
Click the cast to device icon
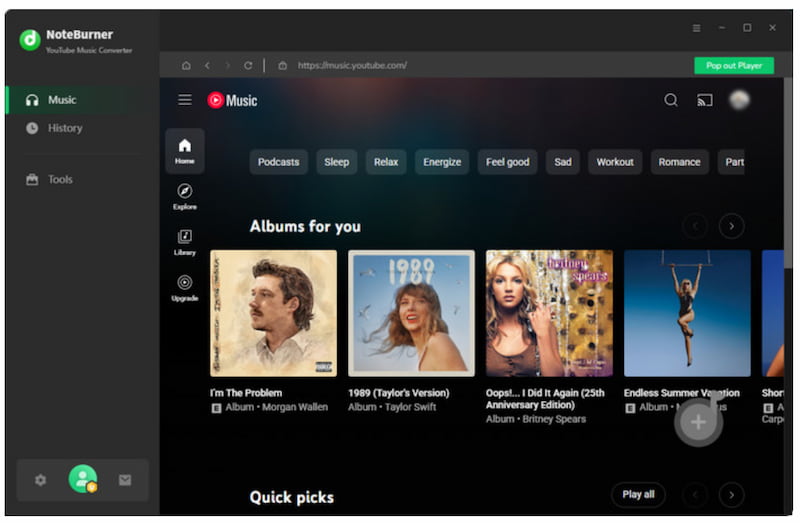point(705,100)
